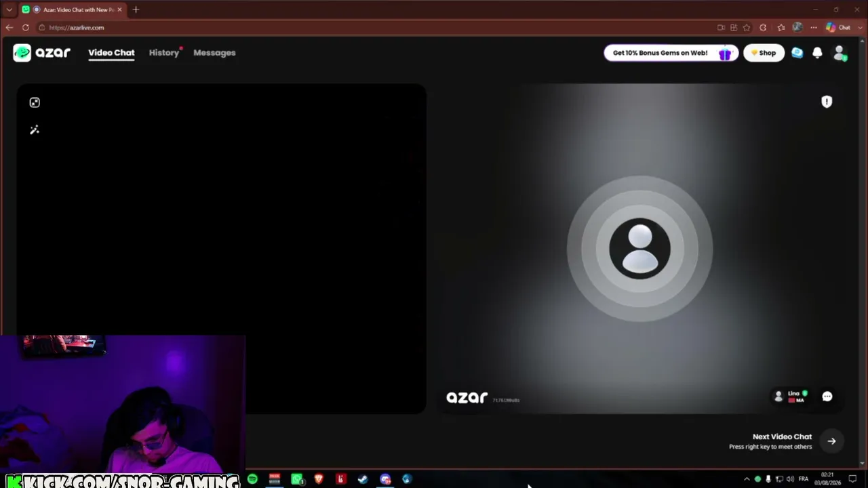The height and width of the screenshot is (488, 868).
Task: Open Spotify from the taskbar
Action: pyautogui.click(x=252, y=479)
